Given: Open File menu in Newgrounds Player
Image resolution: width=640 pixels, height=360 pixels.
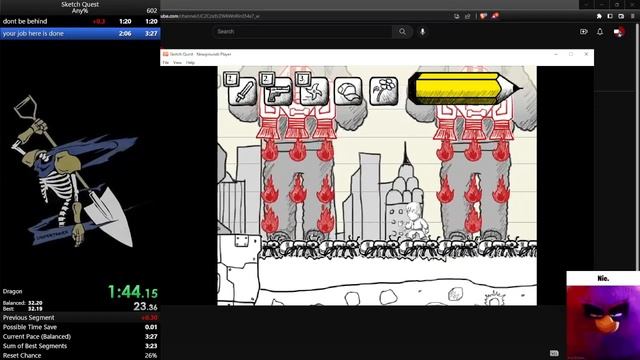Looking at the screenshot, I should pyautogui.click(x=165, y=62).
